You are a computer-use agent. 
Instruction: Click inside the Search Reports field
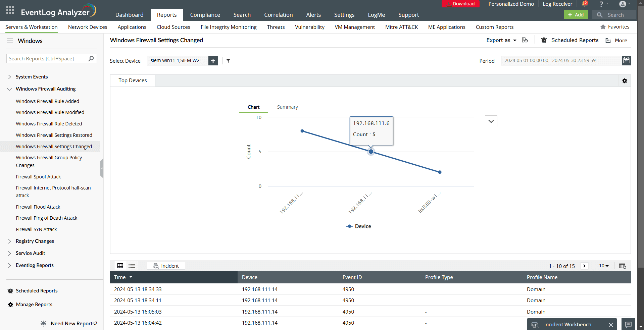pos(47,58)
